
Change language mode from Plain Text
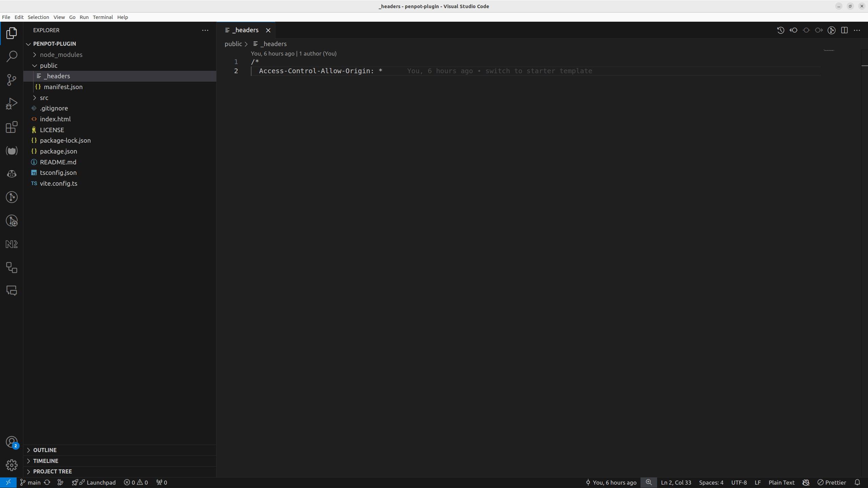click(x=781, y=482)
